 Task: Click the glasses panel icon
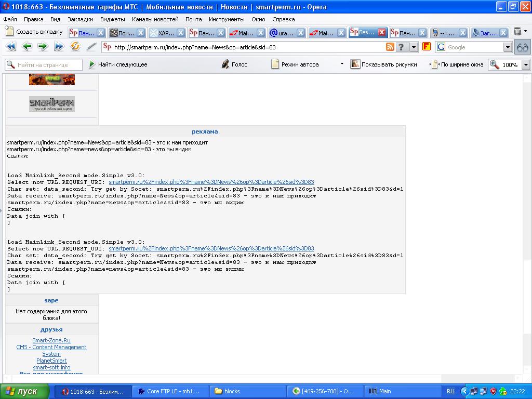tap(522, 47)
